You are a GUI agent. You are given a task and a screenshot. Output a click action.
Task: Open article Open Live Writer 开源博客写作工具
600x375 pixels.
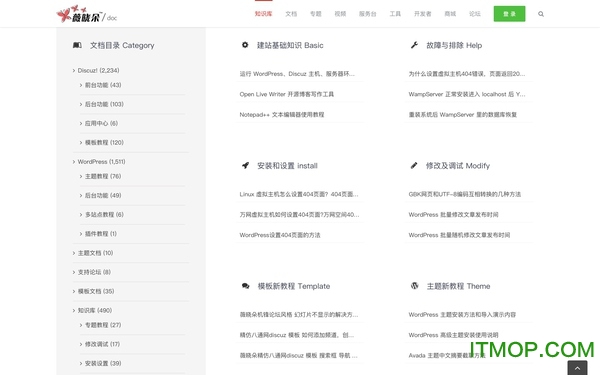[287, 94]
